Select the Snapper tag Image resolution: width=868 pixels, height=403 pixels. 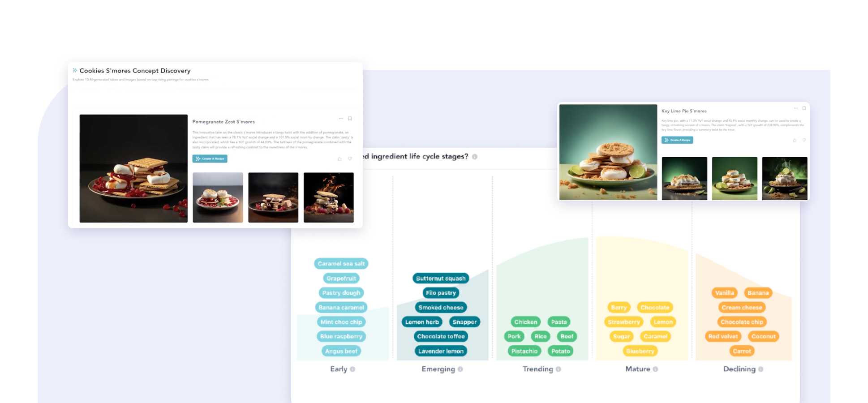pos(464,322)
